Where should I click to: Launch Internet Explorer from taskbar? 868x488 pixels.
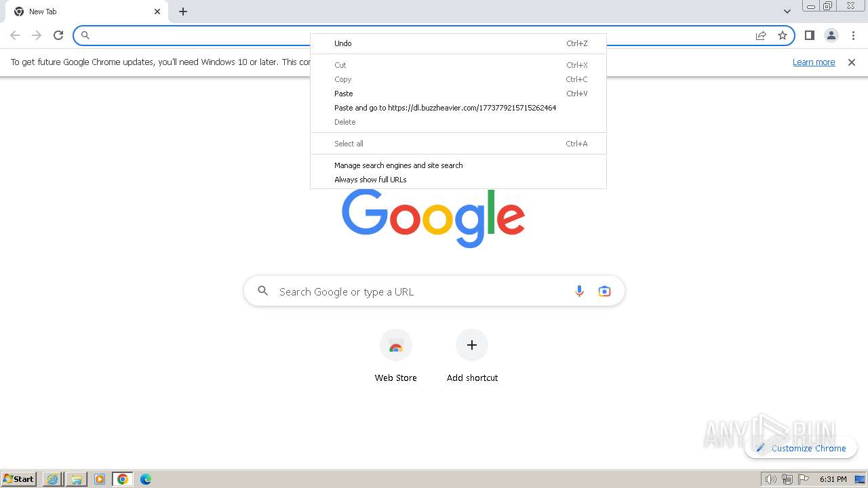coord(52,479)
